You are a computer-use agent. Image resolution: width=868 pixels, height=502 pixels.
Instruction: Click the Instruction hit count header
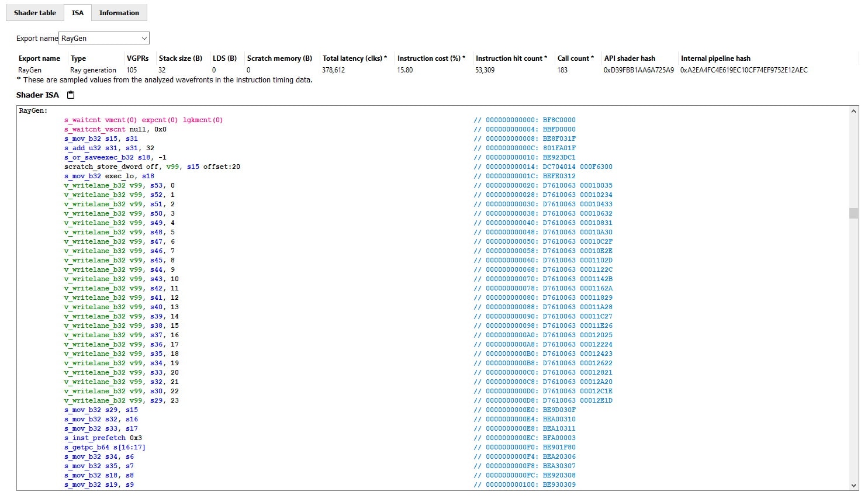tap(511, 58)
